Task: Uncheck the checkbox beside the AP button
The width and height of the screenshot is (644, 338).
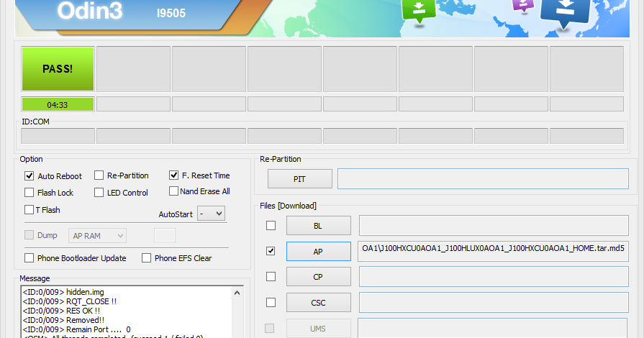Action: (271, 251)
